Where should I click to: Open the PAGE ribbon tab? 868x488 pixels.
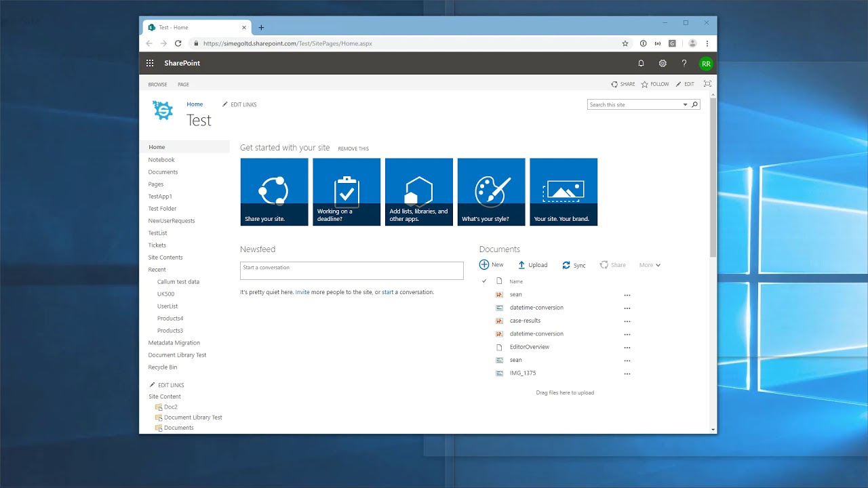(x=183, y=85)
